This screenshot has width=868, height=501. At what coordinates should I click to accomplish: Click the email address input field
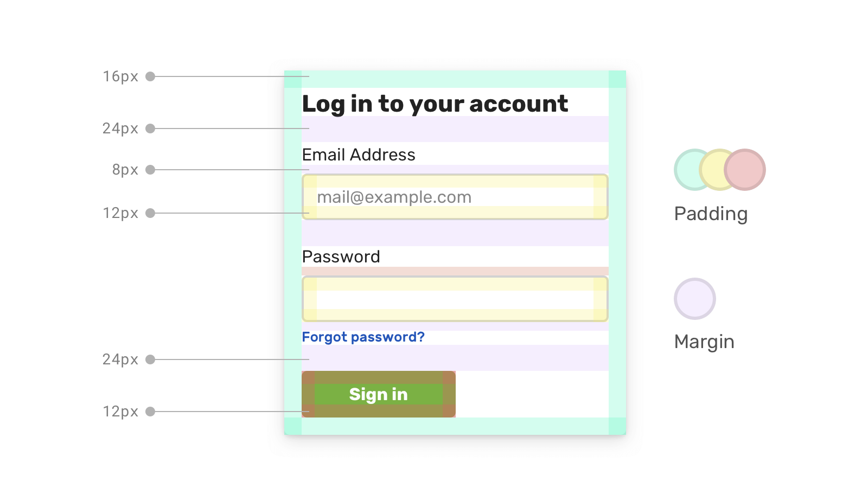pos(455,197)
